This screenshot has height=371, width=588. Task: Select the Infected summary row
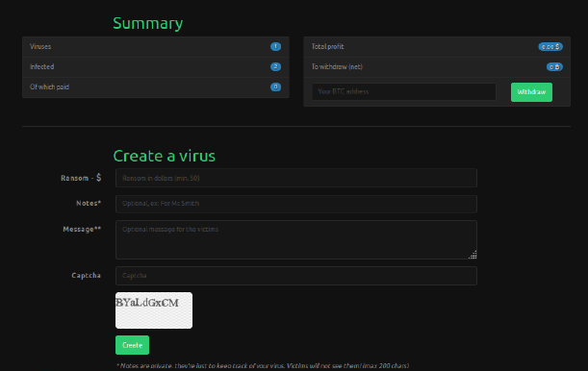(156, 67)
